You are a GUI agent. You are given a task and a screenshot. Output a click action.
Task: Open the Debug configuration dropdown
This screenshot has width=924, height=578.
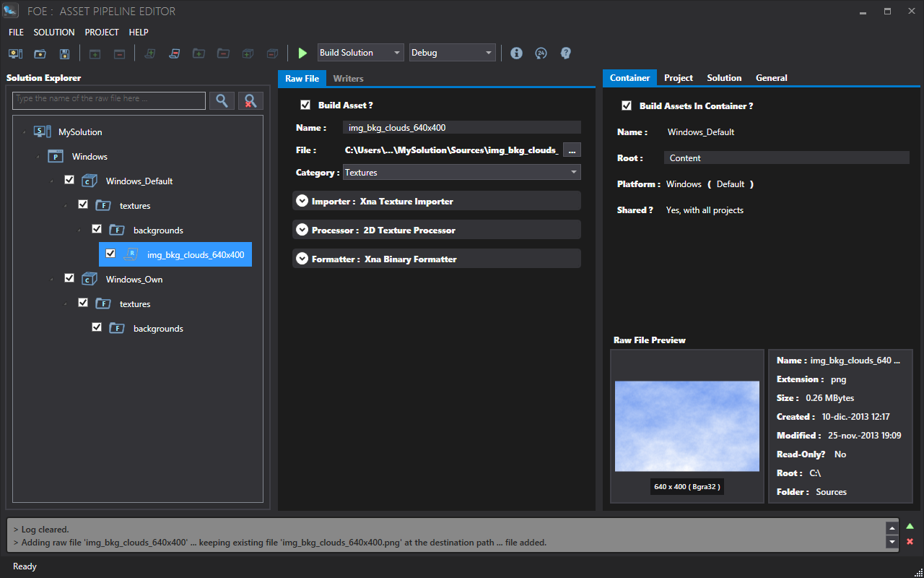(453, 53)
